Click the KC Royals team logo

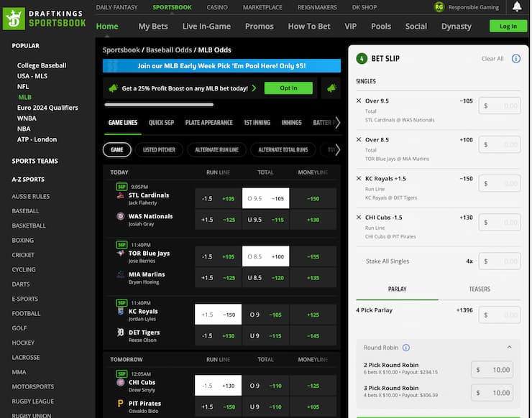120,311
